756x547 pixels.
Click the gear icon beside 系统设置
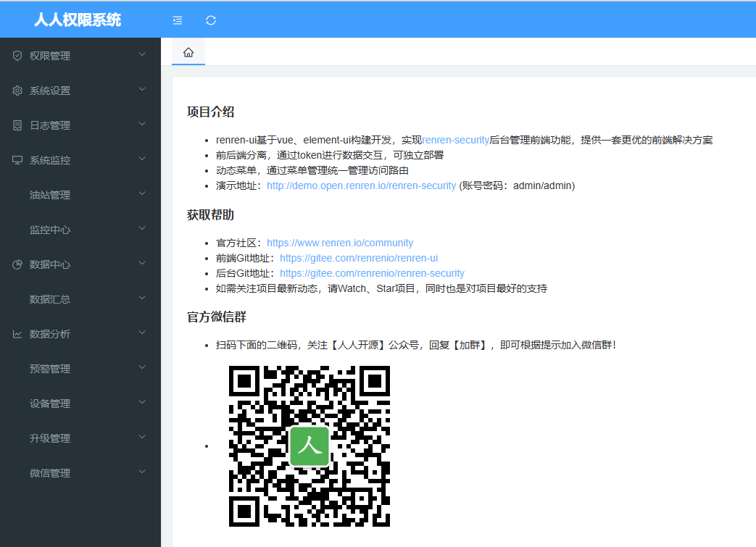[17, 91]
